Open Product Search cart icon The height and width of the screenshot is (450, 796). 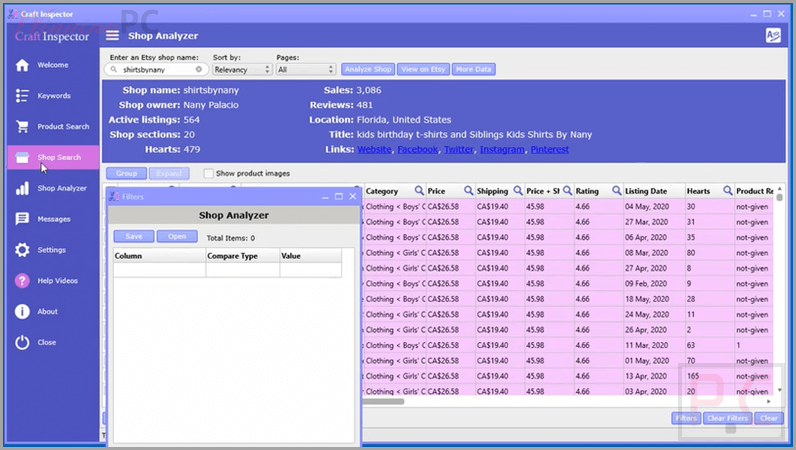tap(22, 126)
